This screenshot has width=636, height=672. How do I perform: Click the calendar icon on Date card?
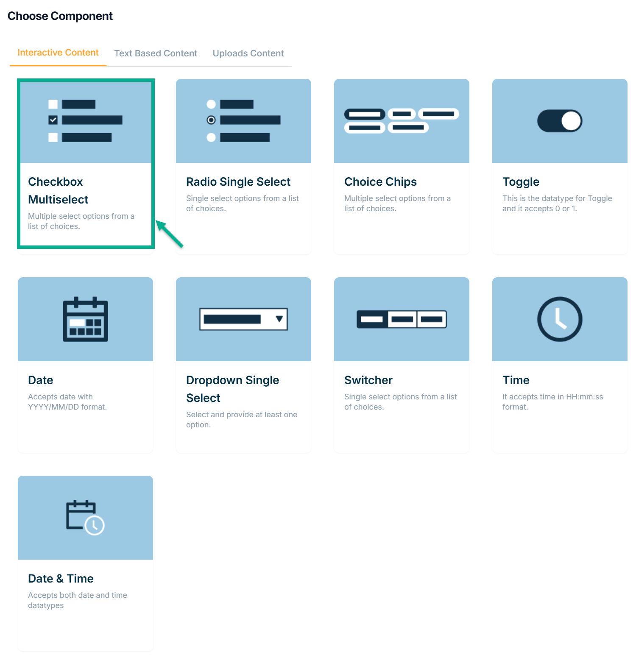coord(85,319)
